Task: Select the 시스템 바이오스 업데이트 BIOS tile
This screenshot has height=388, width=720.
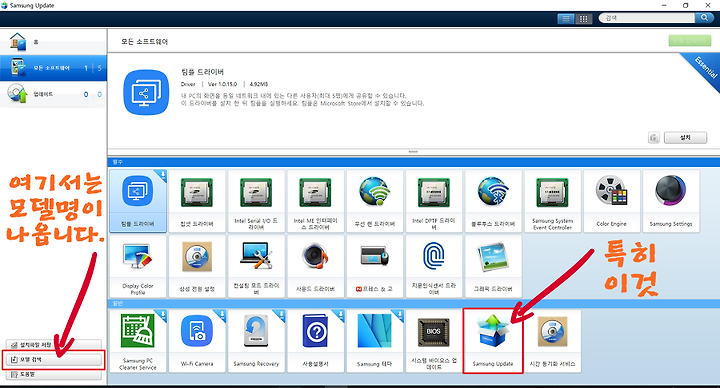Action: (434, 341)
